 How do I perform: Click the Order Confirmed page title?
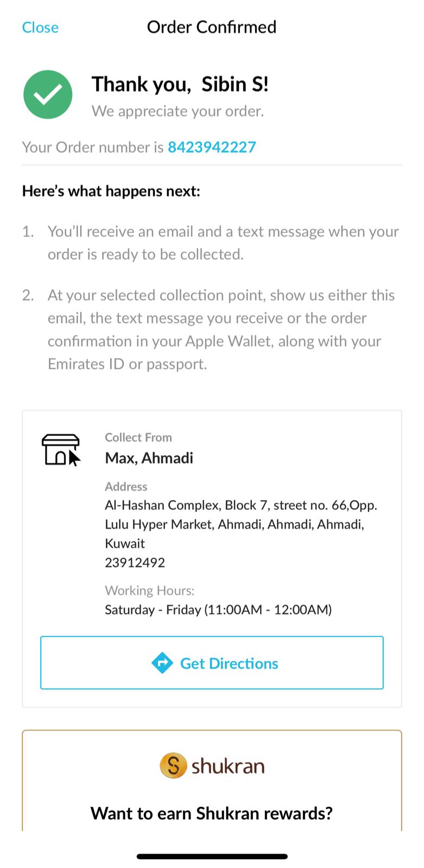[x=212, y=27]
